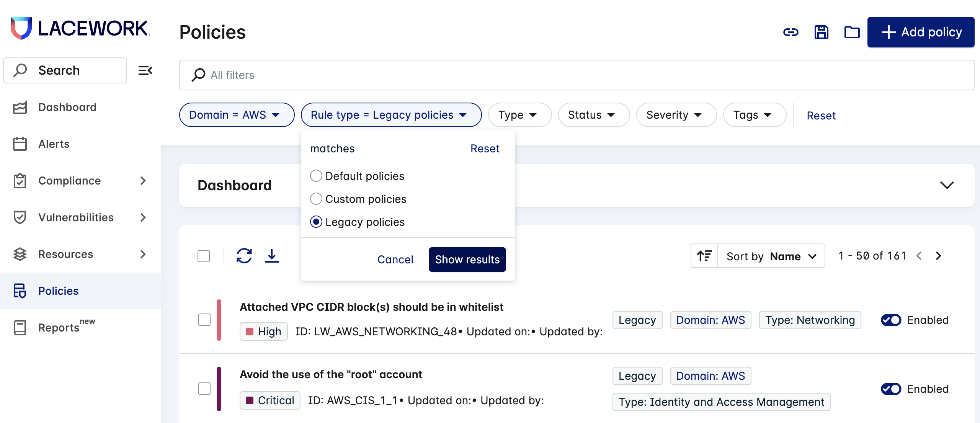Disable the Avoid root account policy toggle
This screenshot has width=980, height=423.
coord(891,389)
